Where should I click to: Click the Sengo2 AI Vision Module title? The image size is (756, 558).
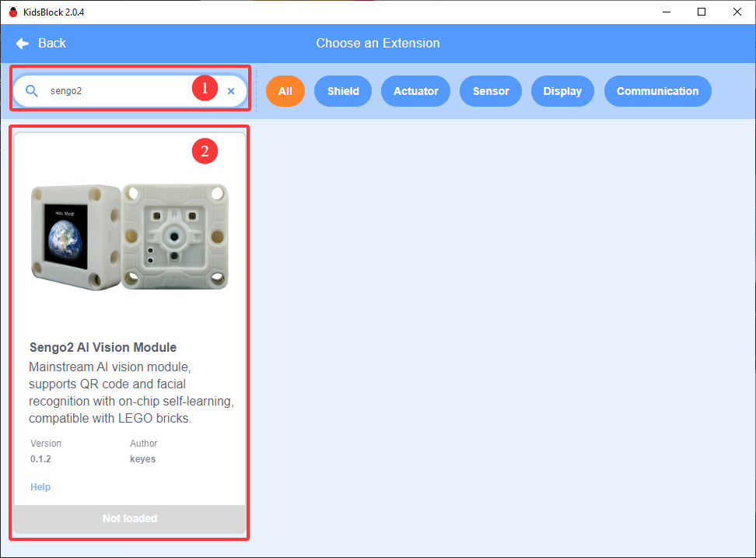click(103, 347)
